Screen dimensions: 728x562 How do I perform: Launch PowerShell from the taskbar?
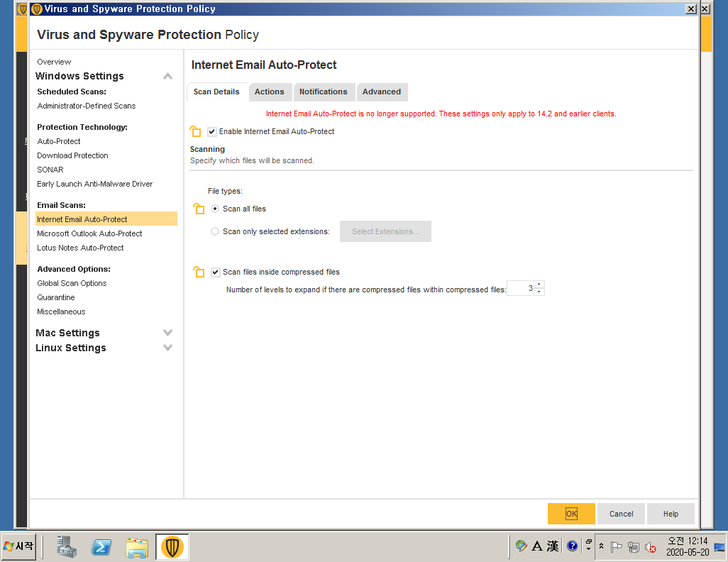tap(101, 546)
